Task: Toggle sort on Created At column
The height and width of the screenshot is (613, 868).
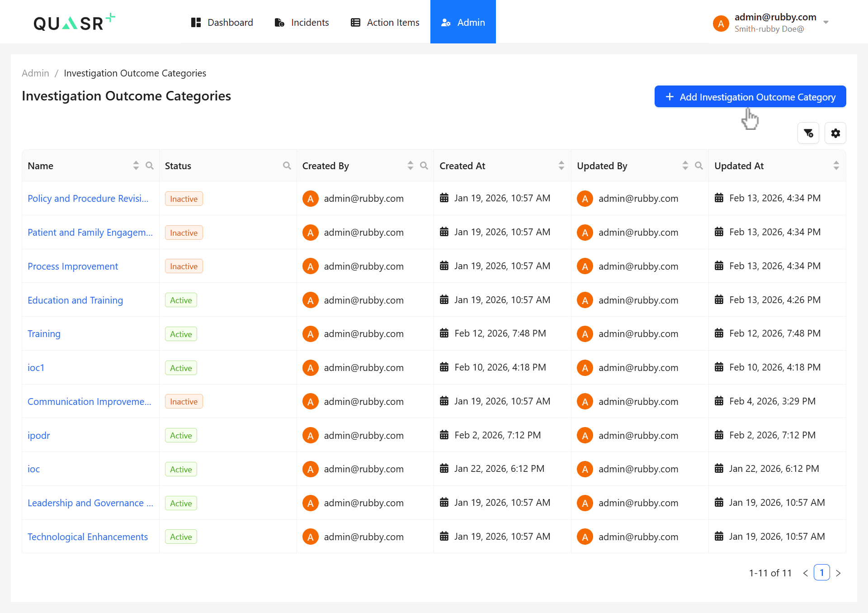Action: point(561,166)
